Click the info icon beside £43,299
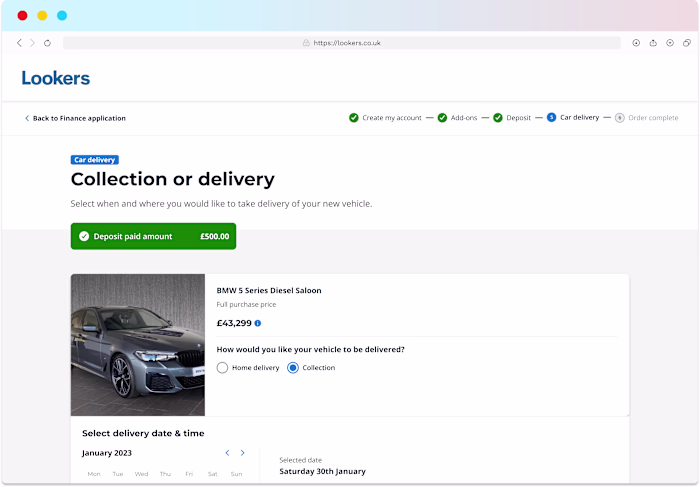The height and width of the screenshot is (487, 700). (x=258, y=323)
